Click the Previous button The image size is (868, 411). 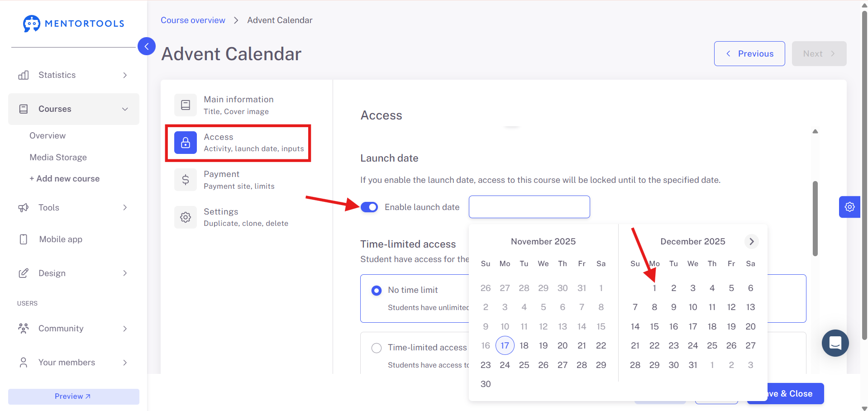click(x=749, y=53)
